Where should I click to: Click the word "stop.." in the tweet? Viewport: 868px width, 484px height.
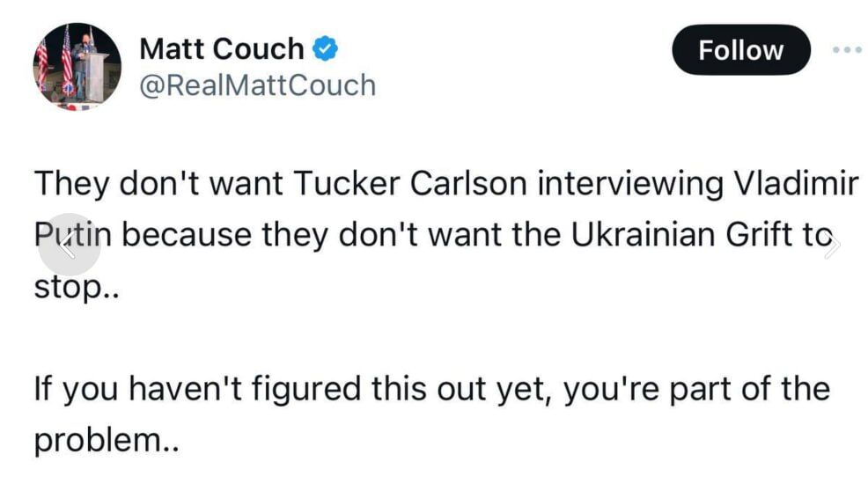point(77,288)
